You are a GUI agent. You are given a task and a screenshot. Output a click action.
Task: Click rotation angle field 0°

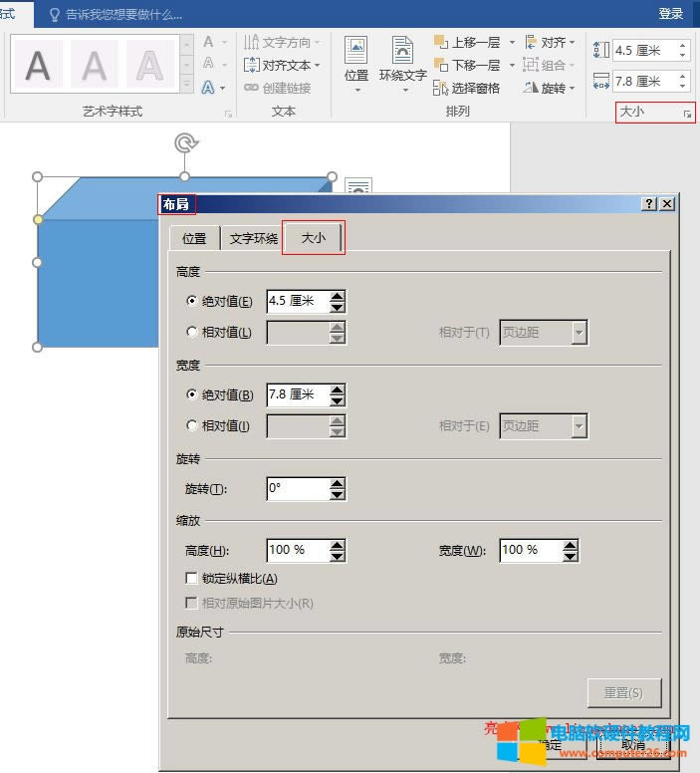click(x=299, y=488)
